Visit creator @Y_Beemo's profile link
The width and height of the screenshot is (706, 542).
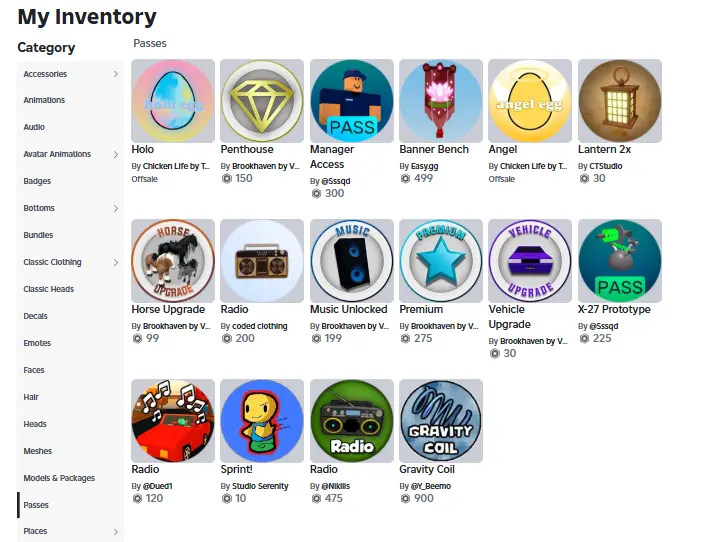[430, 486]
